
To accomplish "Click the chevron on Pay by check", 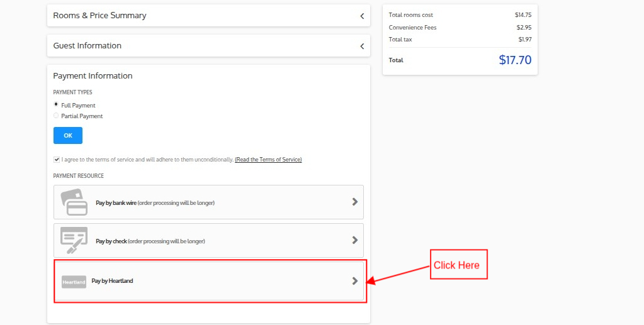I will [355, 240].
